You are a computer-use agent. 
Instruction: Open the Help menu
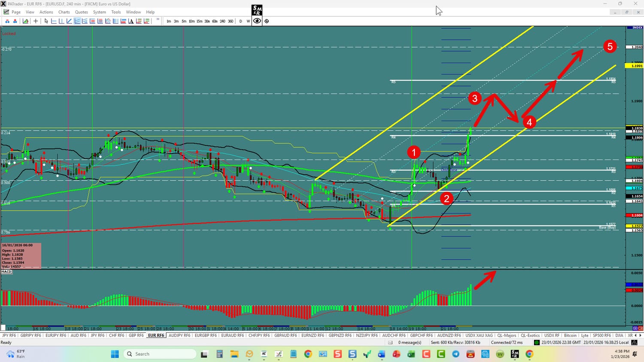(150, 12)
